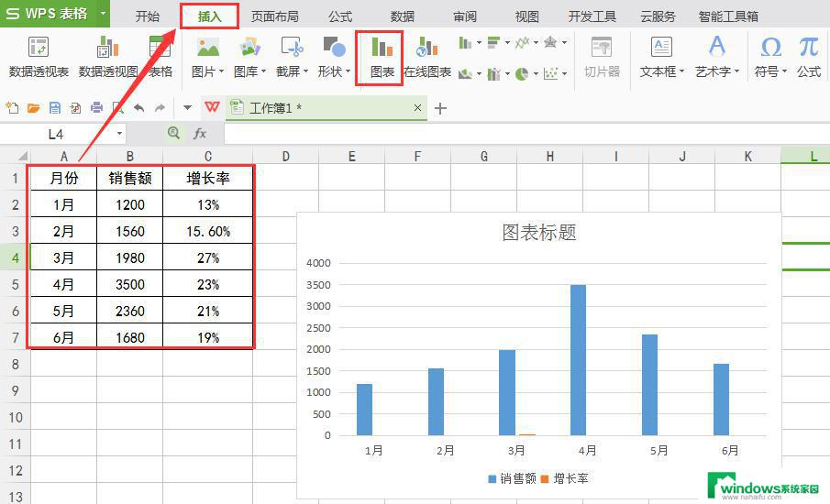The width and height of the screenshot is (830, 504).
Task: Expand the 文本框 dropdown arrow
Action: pyautogui.click(x=681, y=71)
